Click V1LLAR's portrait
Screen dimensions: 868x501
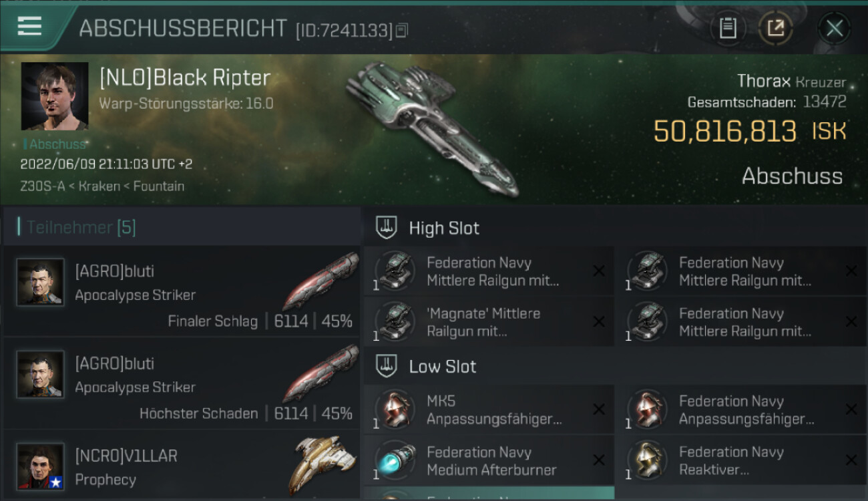point(41,466)
